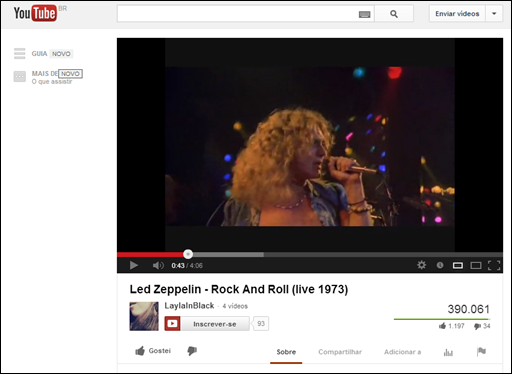Screen dimensions: 512x374
Task: Click the magnifying glass search button
Action: click(394, 14)
